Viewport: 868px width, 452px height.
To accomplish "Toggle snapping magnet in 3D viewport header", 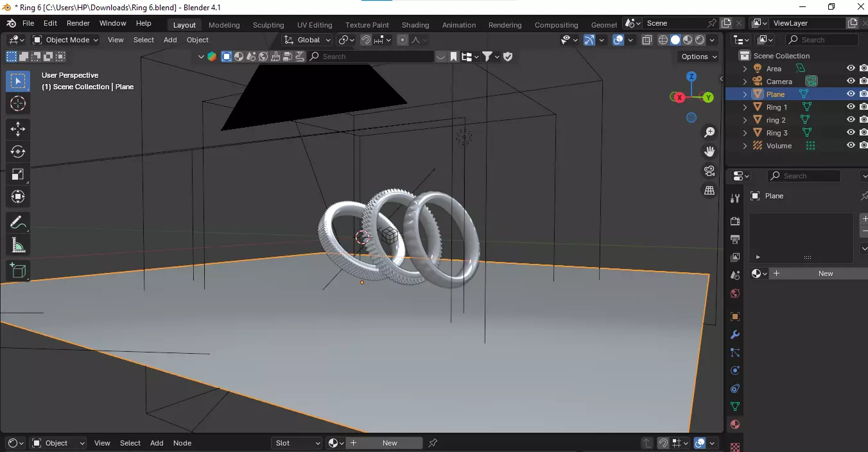I will pyautogui.click(x=366, y=40).
